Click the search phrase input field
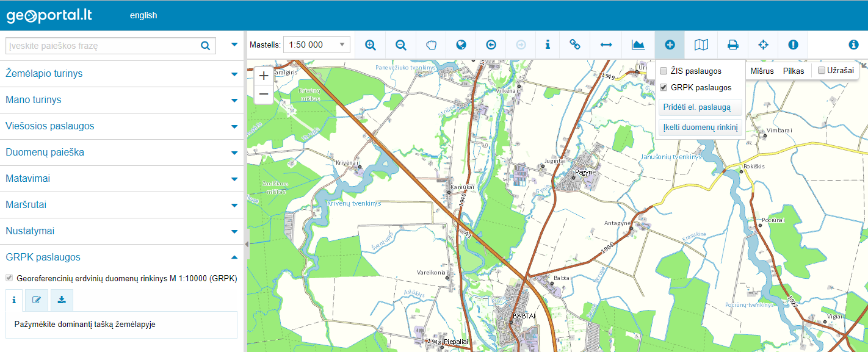 coord(101,46)
